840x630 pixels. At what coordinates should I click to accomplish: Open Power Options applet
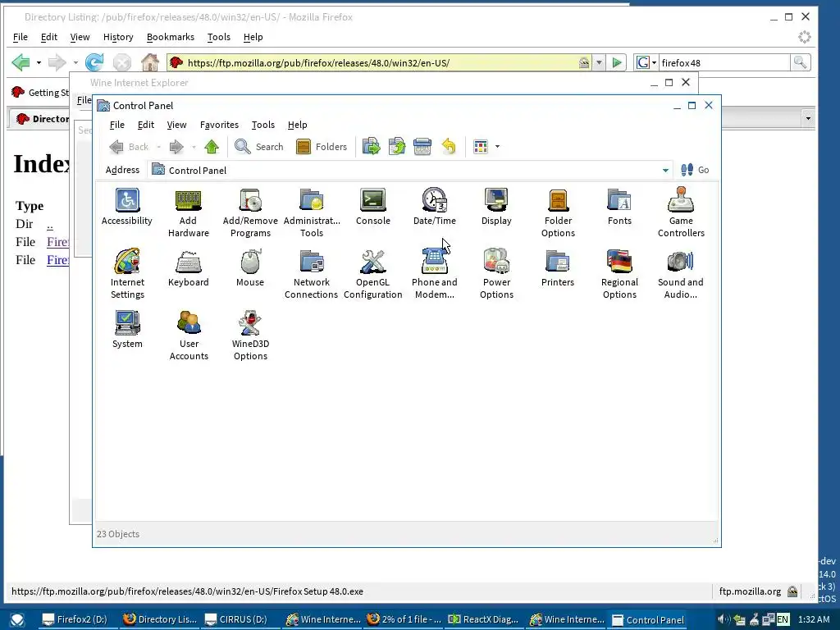(x=496, y=274)
